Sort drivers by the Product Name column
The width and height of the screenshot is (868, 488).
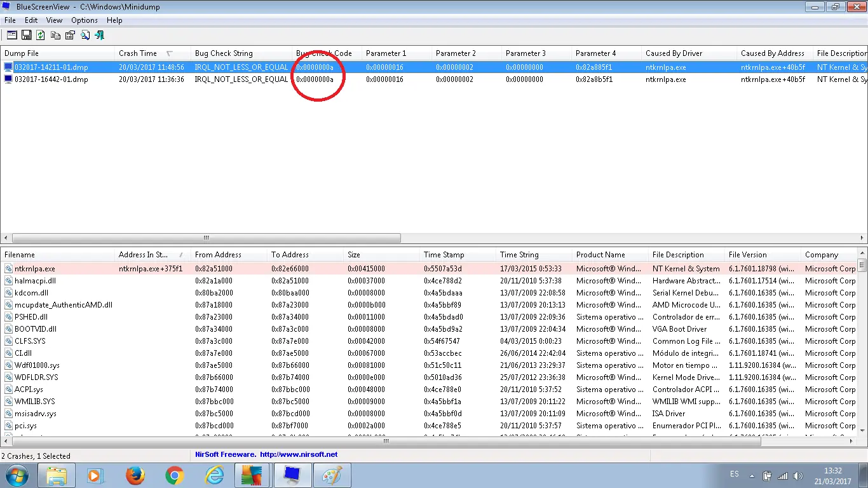[x=610, y=255]
